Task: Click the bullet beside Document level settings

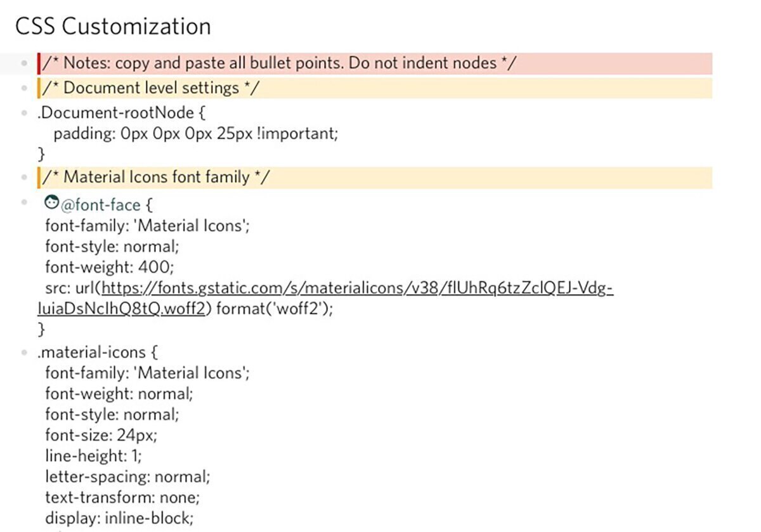Action: click(24, 88)
